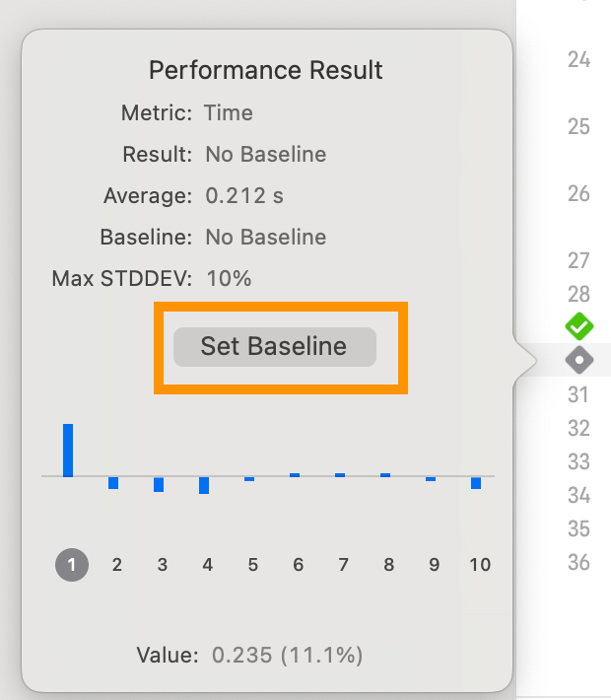The image size is (611, 700).
Task: Select iteration 3 below the chart
Action: pyautogui.click(x=162, y=565)
